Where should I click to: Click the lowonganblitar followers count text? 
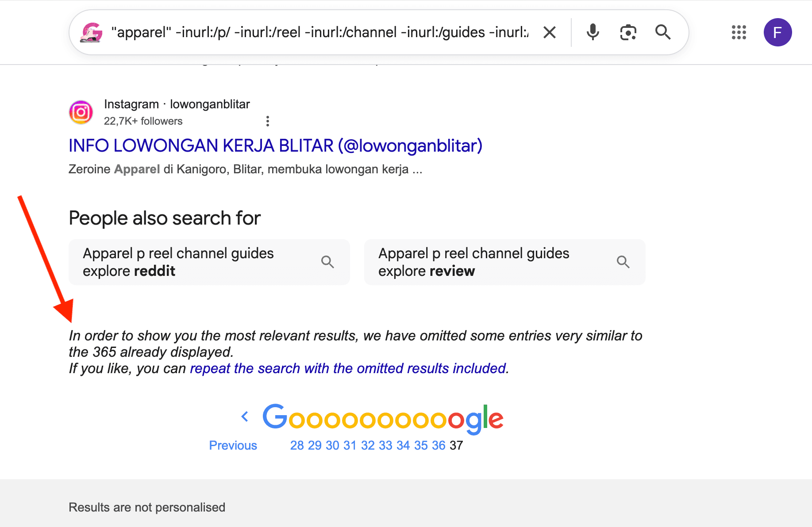(143, 120)
